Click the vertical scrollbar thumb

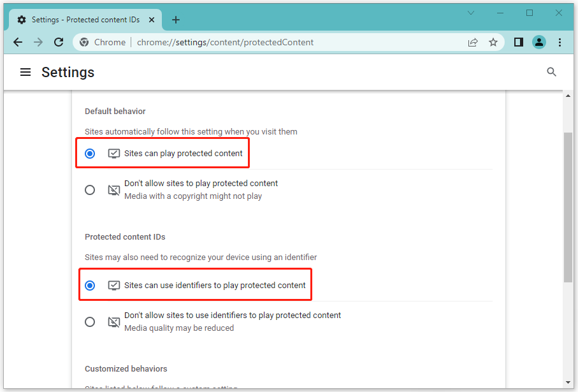coord(568,207)
